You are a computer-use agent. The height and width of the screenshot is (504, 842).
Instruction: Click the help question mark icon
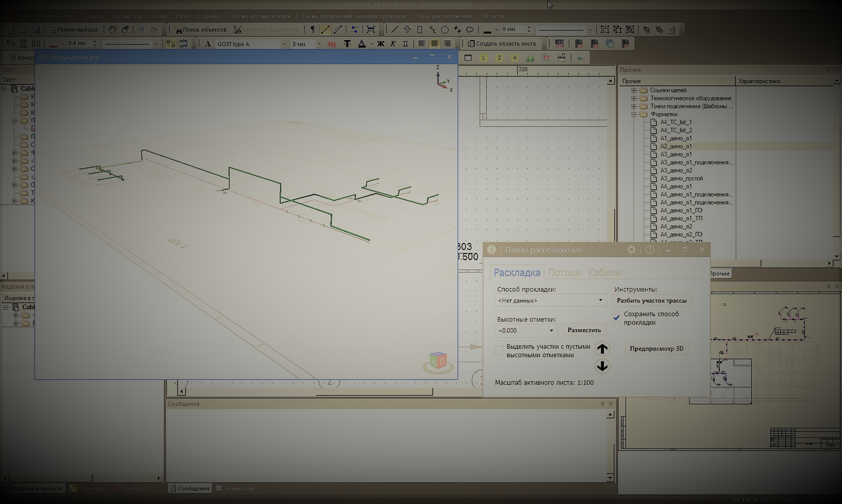(650, 249)
